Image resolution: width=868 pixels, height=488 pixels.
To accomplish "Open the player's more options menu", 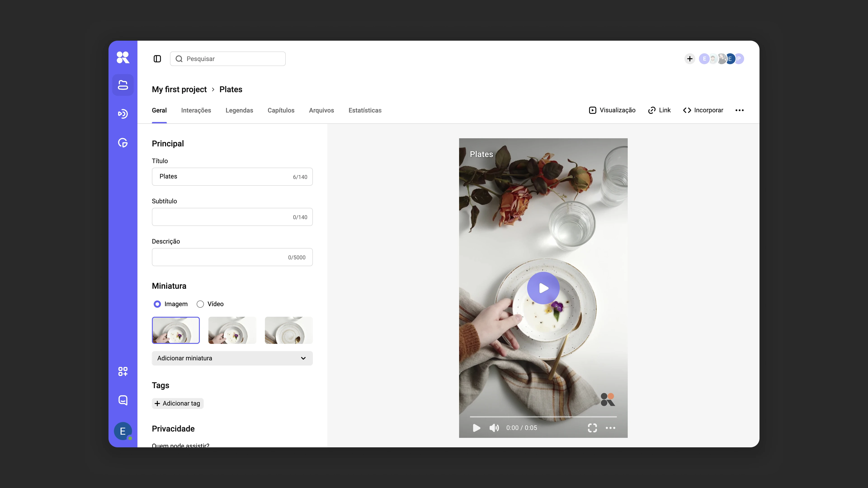I will pos(610,428).
